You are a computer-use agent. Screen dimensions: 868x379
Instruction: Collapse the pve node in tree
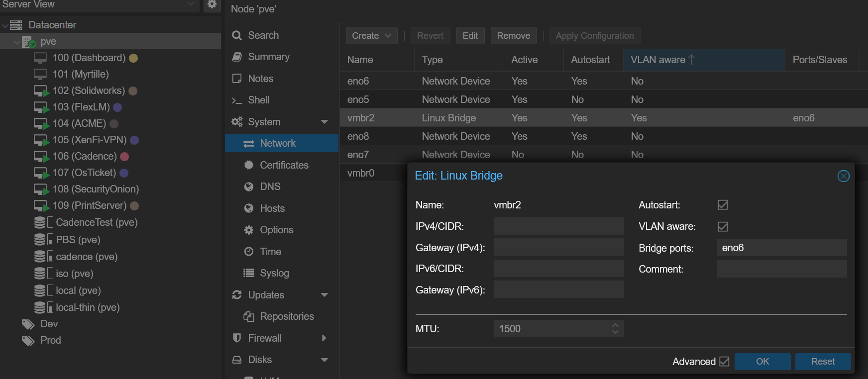click(17, 42)
